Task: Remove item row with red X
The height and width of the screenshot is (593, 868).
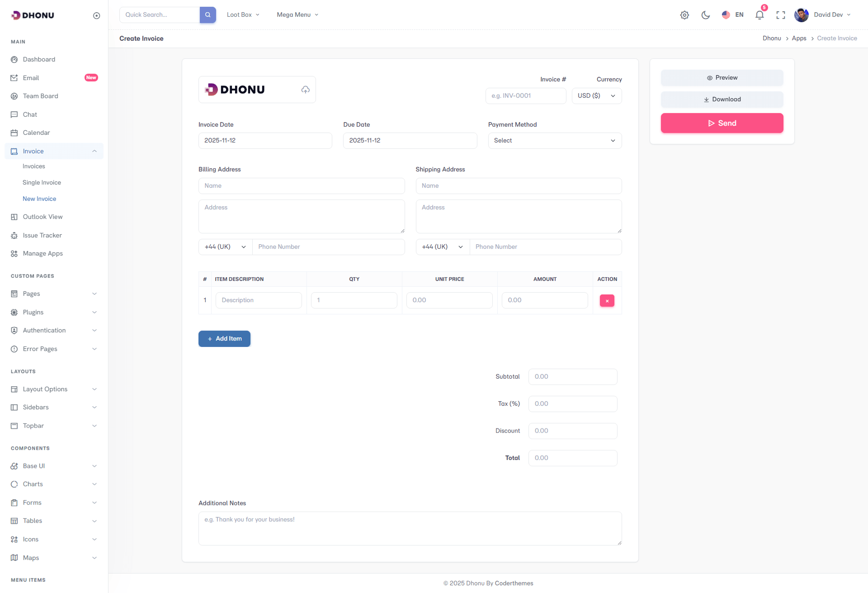Action: [x=607, y=301]
